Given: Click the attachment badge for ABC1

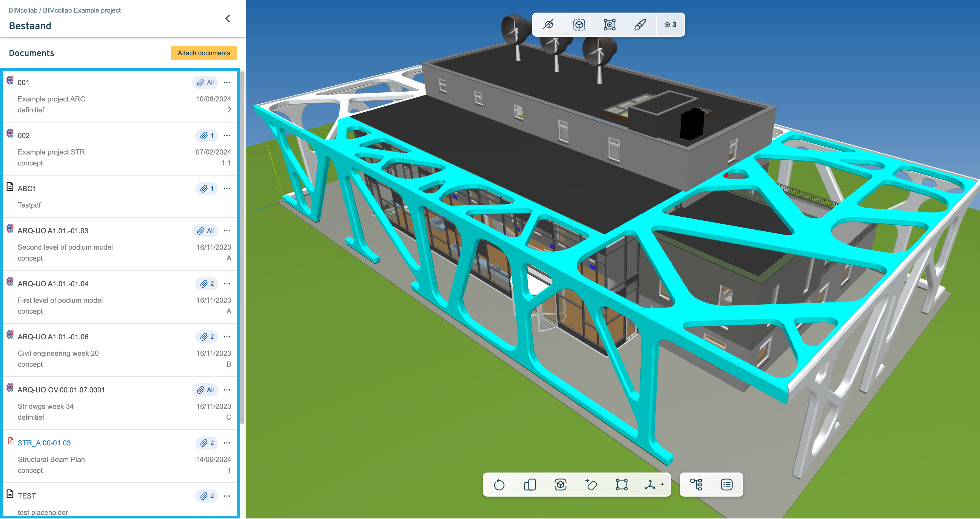Looking at the screenshot, I should (206, 189).
